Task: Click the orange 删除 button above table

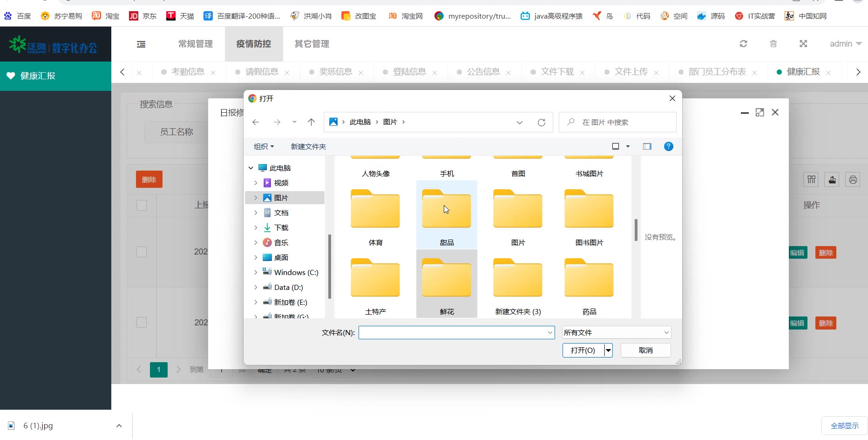Action: pos(149,179)
